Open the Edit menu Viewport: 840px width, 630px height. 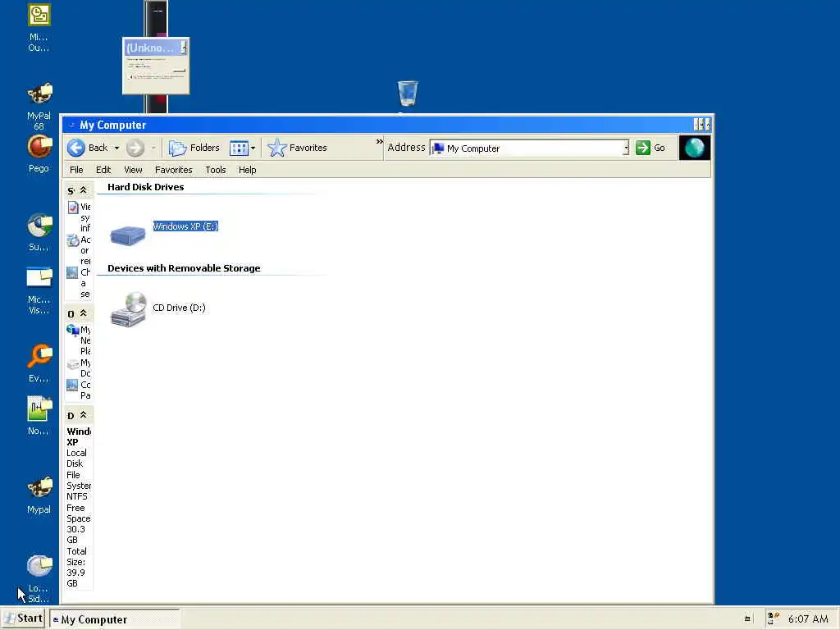(103, 170)
